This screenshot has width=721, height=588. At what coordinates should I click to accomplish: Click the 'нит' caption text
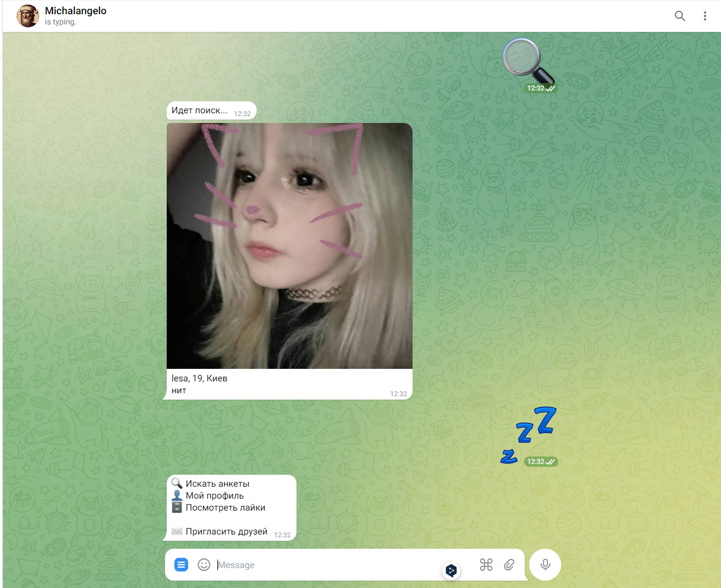179,390
